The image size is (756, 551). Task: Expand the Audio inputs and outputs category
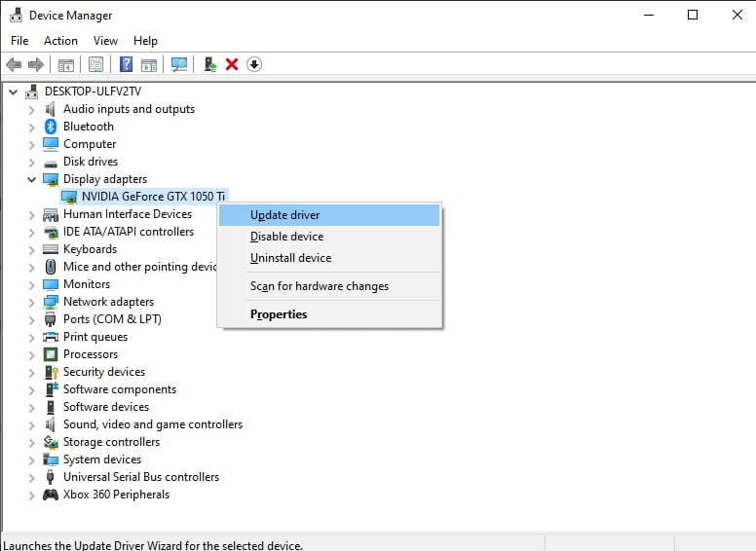coord(32,109)
